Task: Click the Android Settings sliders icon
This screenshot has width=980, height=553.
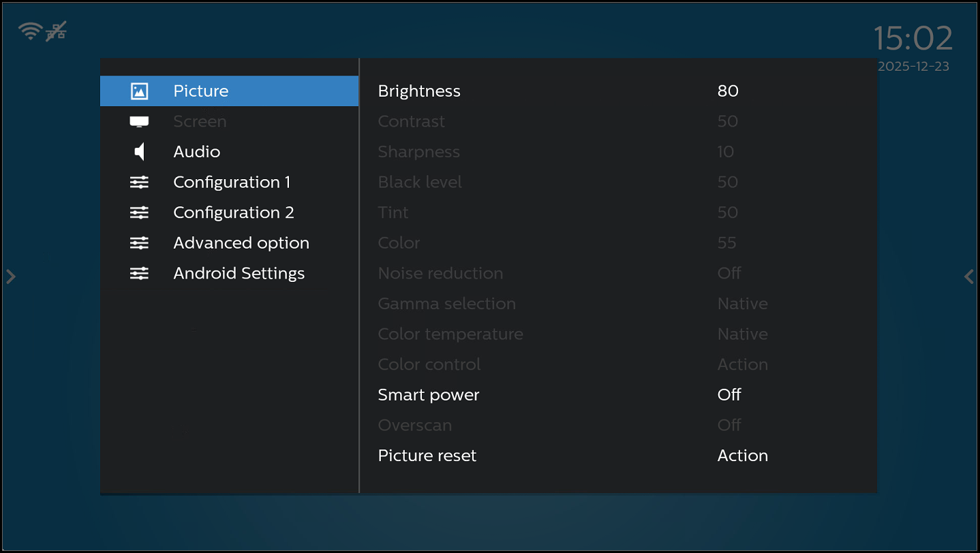Action: coord(139,274)
